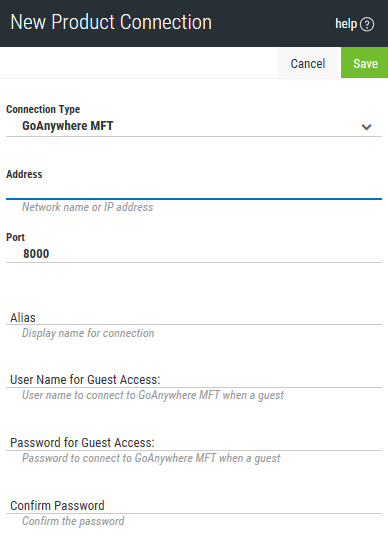388x541 pixels.
Task: Open the GoAnywhere MFT selection box
Action: (194, 126)
